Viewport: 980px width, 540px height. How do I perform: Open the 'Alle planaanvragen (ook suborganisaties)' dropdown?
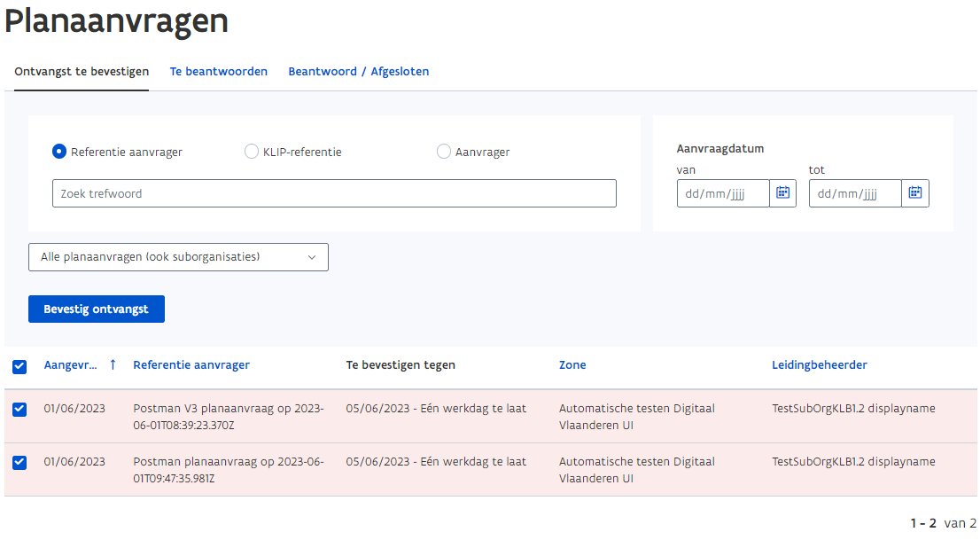tap(177, 256)
